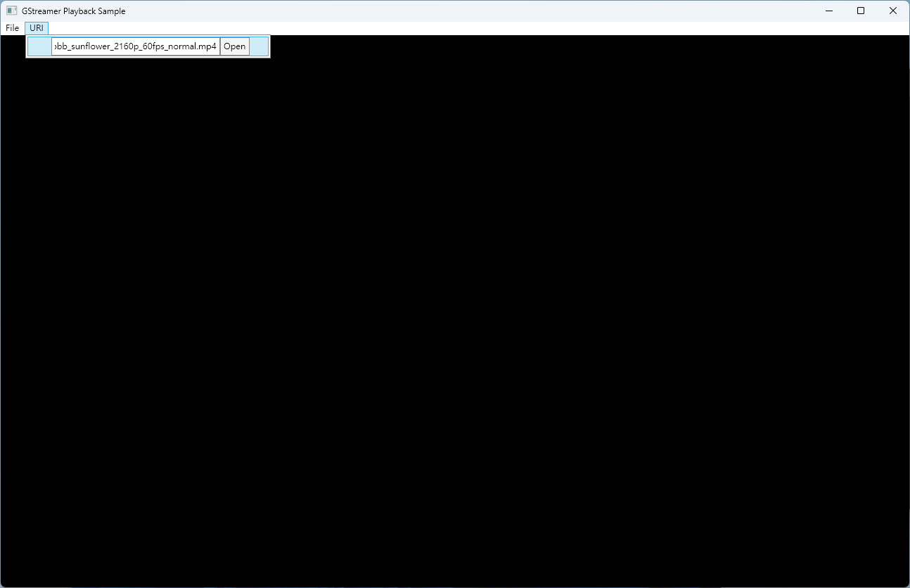The image size is (910, 588).
Task: Click the black video display area
Action: 454,317
